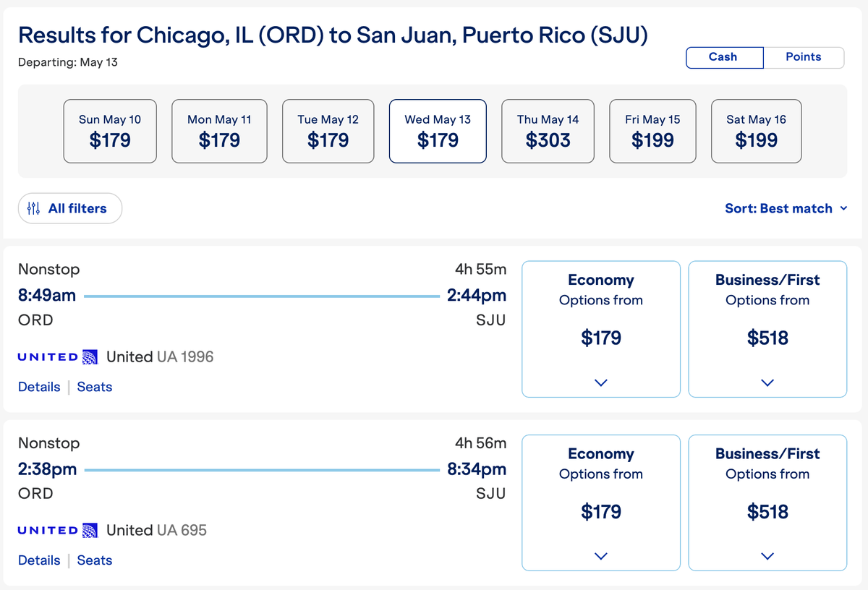Select the Tue May 12 date
The width and height of the screenshot is (868, 590).
[x=328, y=131]
